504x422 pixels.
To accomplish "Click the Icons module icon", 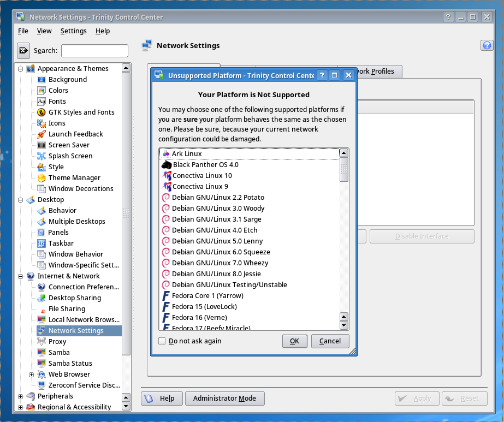I will coord(41,123).
